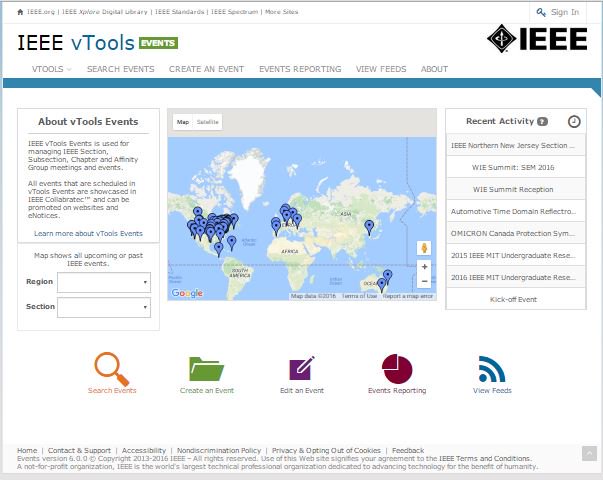Viewport: 603px width, 480px height.
Task: Click the Edit an Event pencil icon
Action: pyautogui.click(x=302, y=368)
